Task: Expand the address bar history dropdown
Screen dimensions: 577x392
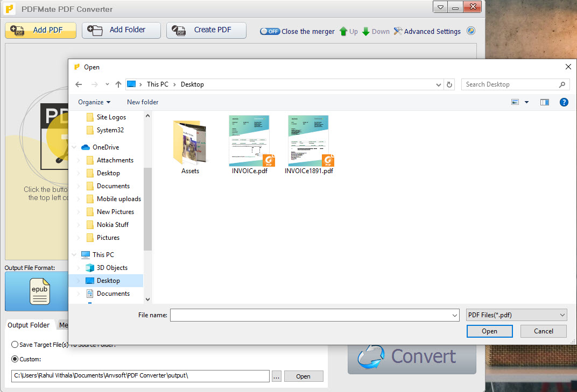Action: click(438, 84)
